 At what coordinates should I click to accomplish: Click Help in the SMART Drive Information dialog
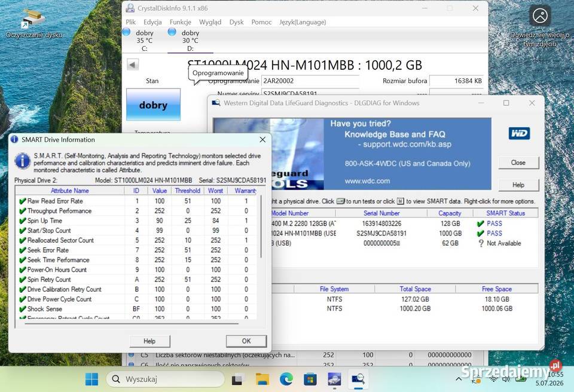click(x=149, y=341)
